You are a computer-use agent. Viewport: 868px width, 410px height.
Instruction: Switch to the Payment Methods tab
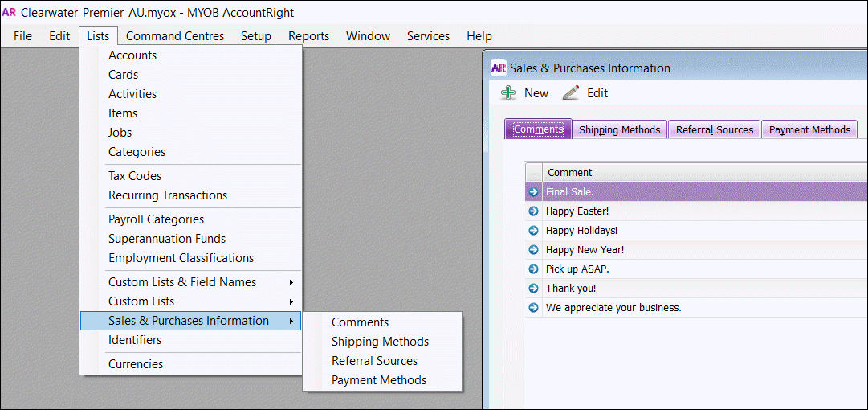tap(809, 129)
